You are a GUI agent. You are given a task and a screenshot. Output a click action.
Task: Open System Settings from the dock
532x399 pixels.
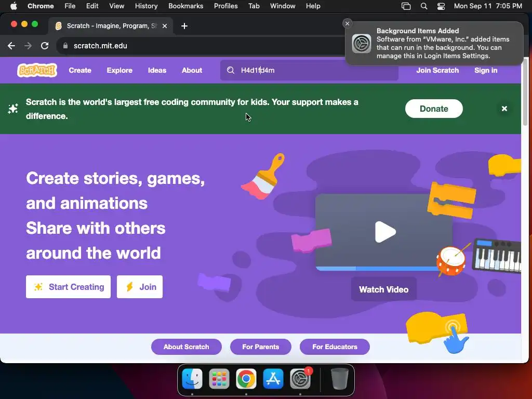pos(300,379)
